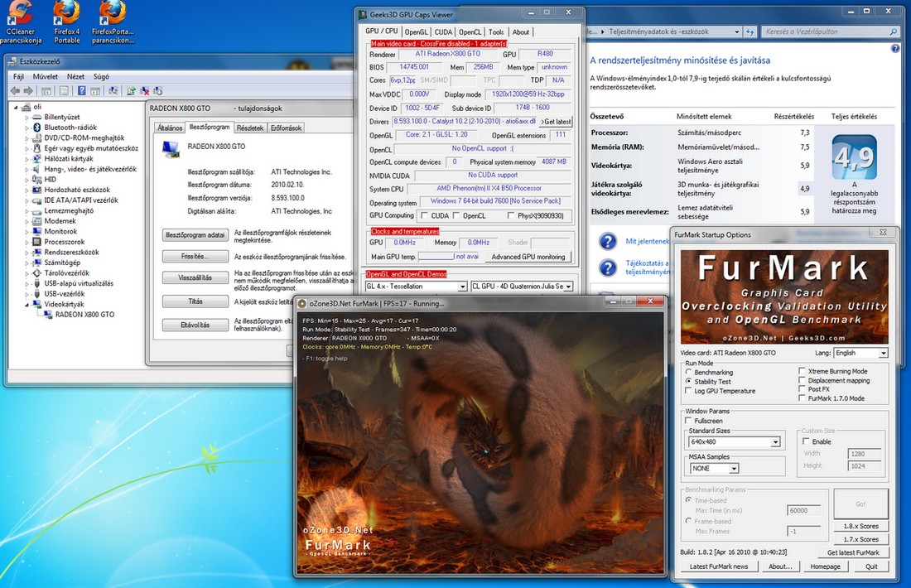Click the Egér vagy egyéb mutatóeszköz mouse icon
911x588 pixels.
coord(37,148)
